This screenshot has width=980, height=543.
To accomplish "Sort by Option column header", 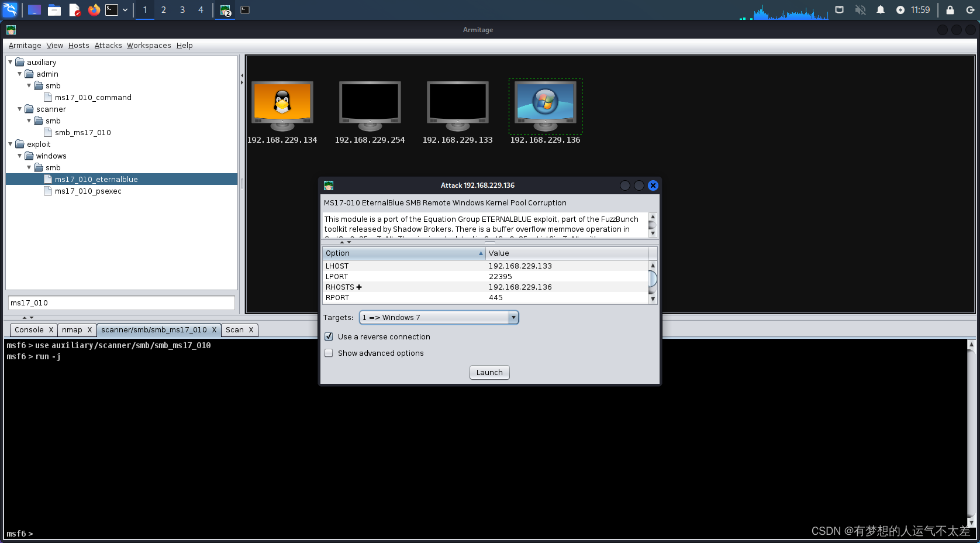I will [403, 253].
